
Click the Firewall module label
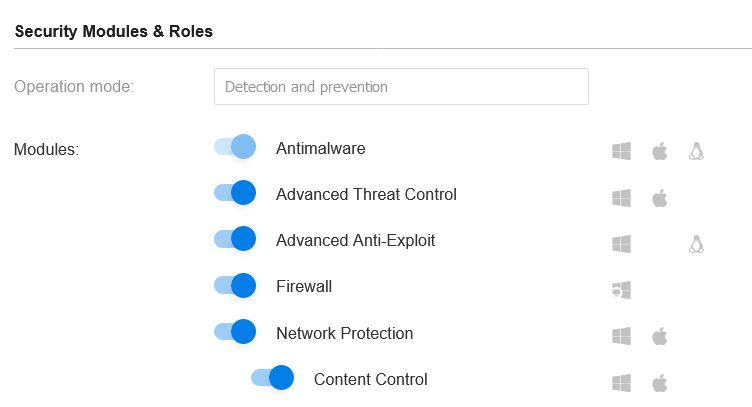pyautogui.click(x=304, y=287)
